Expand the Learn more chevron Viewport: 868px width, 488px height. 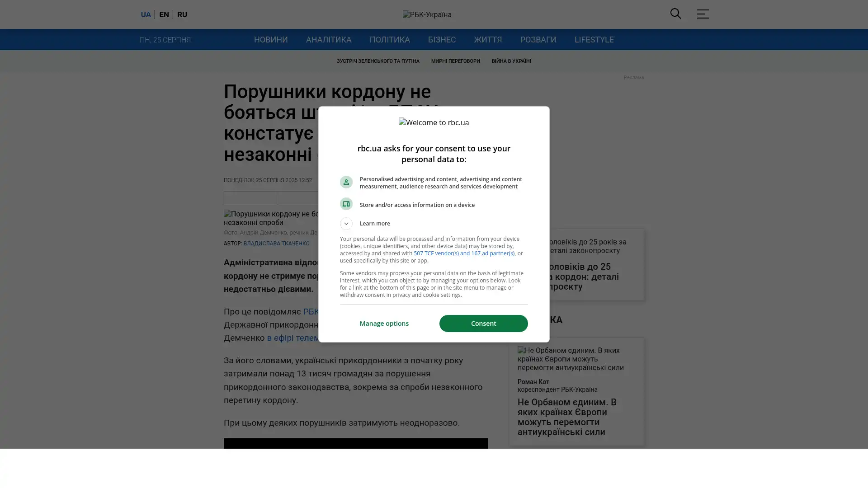click(346, 224)
